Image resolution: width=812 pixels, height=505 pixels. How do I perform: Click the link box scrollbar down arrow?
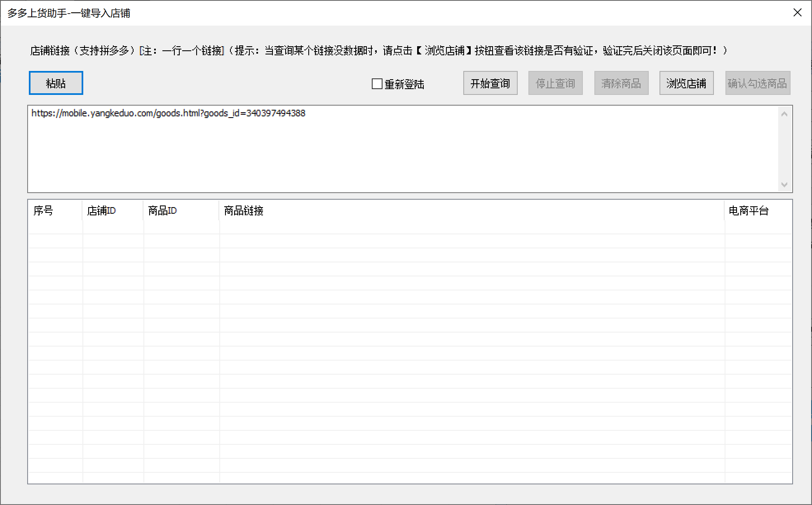pos(784,184)
